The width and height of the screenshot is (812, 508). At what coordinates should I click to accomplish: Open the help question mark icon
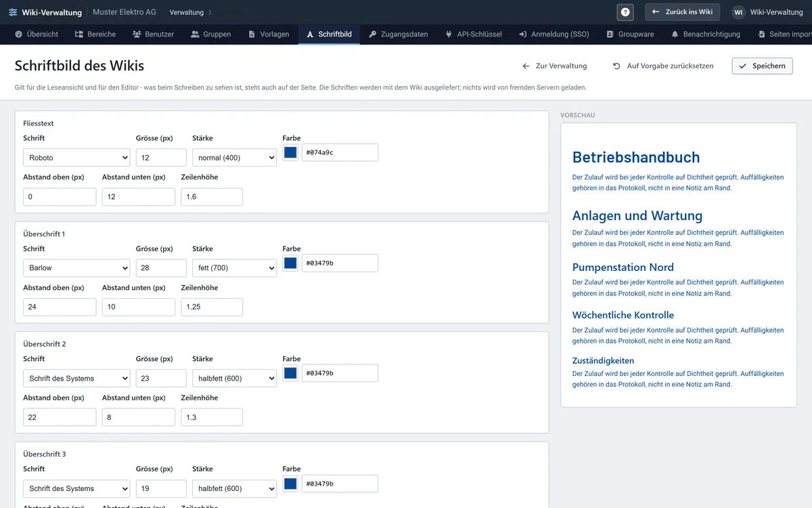[625, 12]
